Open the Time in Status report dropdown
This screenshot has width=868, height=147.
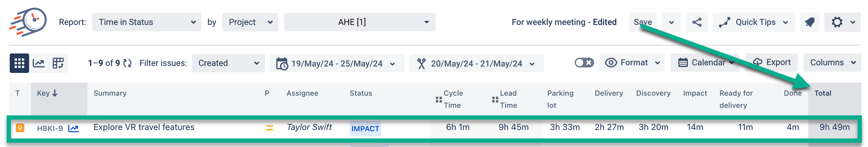(147, 22)
